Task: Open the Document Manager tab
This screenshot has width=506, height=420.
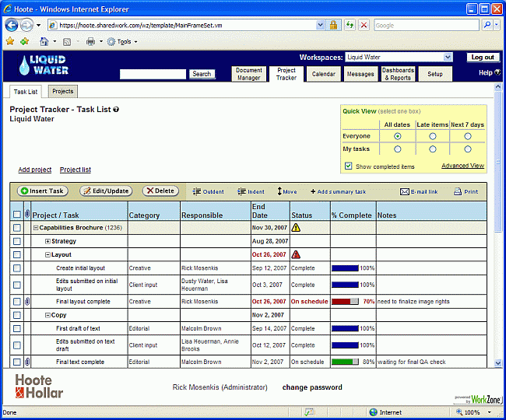Action: (249, 74)
